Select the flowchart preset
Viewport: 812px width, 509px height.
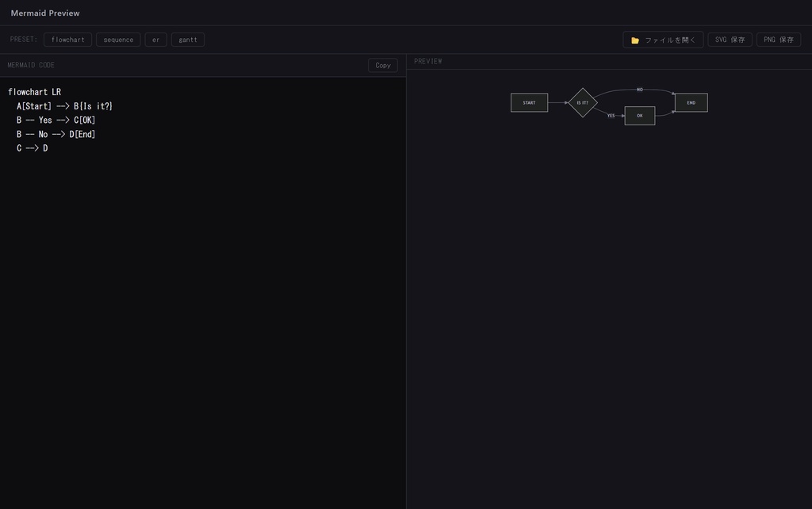(x=68, y=40)
